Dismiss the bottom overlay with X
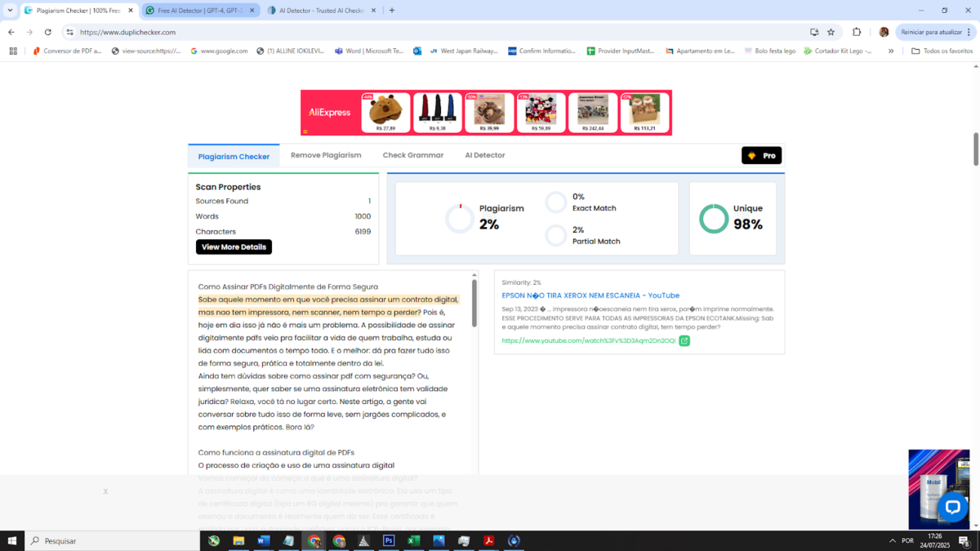 pyautogui.click(x=105, y=491)
